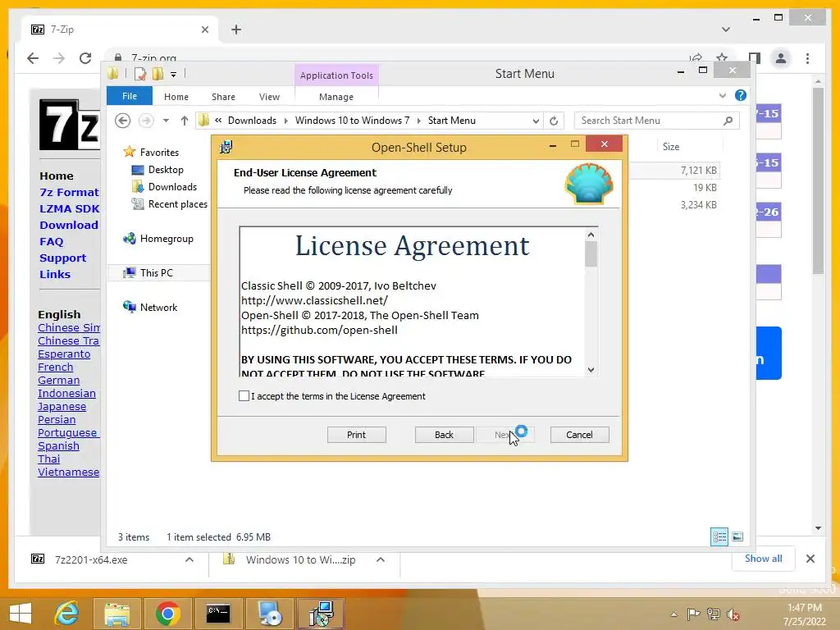Viewport: 840px width, 630px height.
Task: Bookmark this page star icon
Action: click(x=722, y=58)
